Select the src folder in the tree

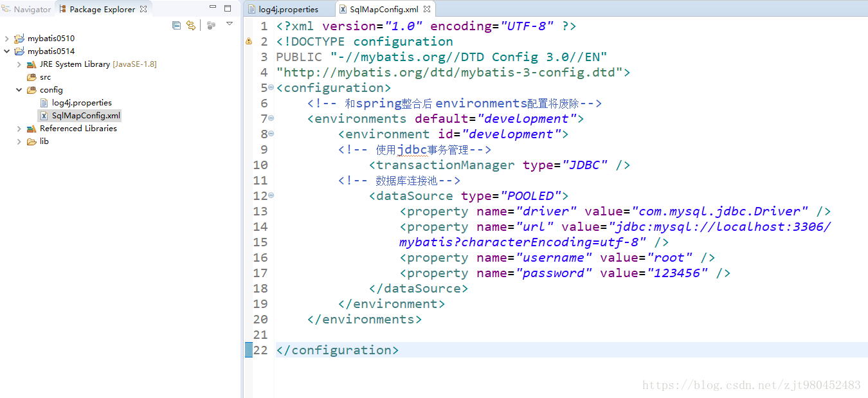coord(45,77)
